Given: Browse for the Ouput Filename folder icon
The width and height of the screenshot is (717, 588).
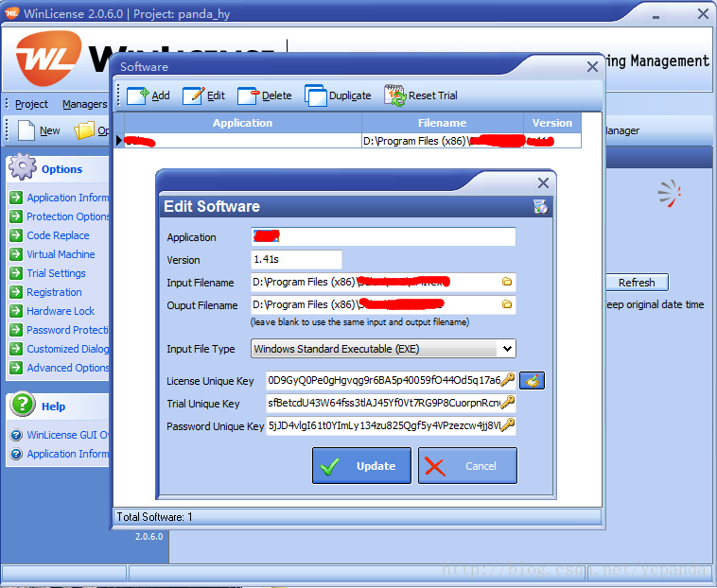Looking at the screenshot, I should (x=507, y=303).
